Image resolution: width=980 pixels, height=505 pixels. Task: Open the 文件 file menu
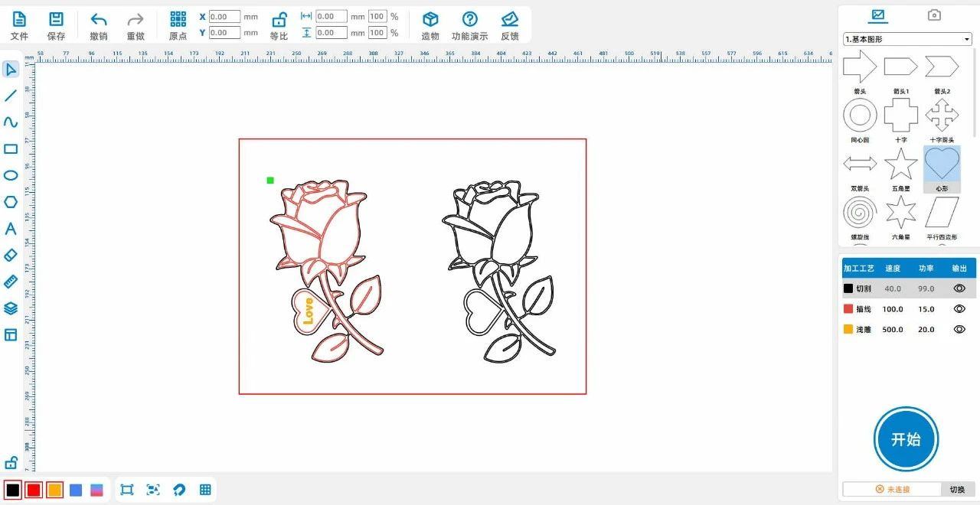pyautogui.click(x=19, y=20)
